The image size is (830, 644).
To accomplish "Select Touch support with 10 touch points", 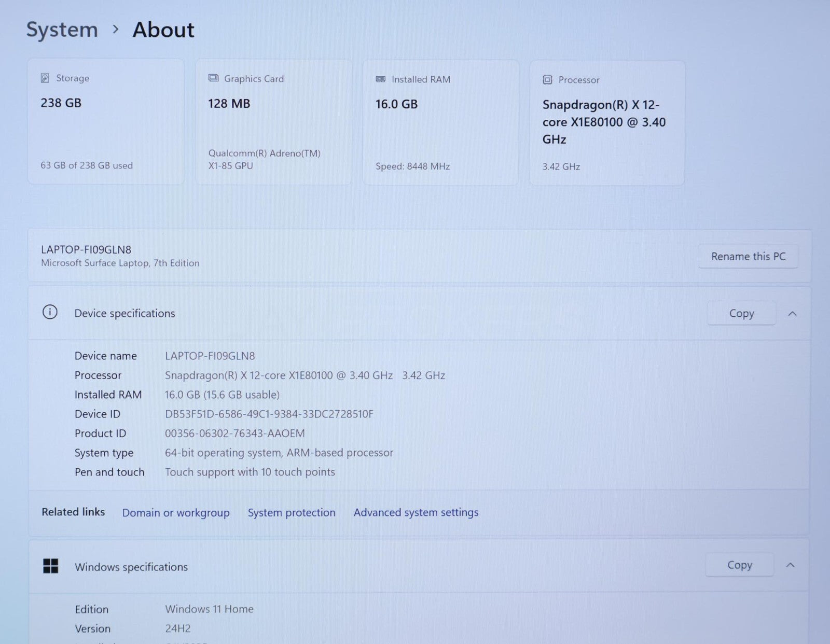I will click(x=250, y=472).
